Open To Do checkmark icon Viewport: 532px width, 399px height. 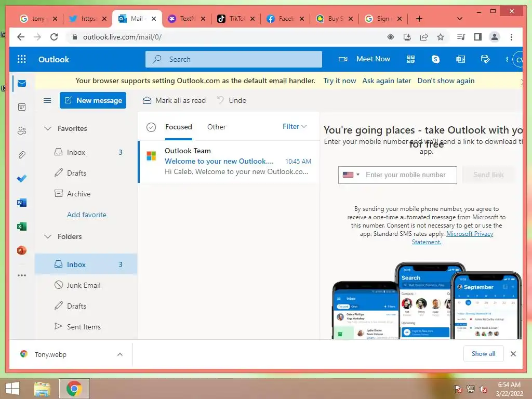pos(22,179)
